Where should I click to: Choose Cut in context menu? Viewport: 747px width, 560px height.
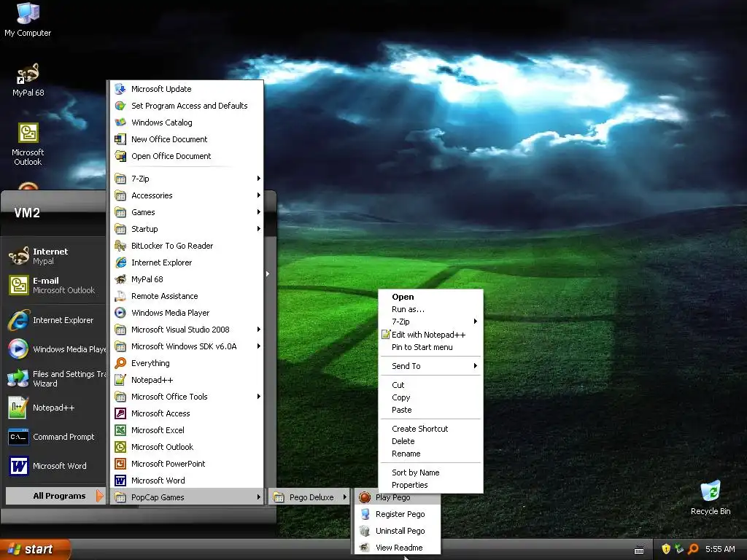[430, 385]
